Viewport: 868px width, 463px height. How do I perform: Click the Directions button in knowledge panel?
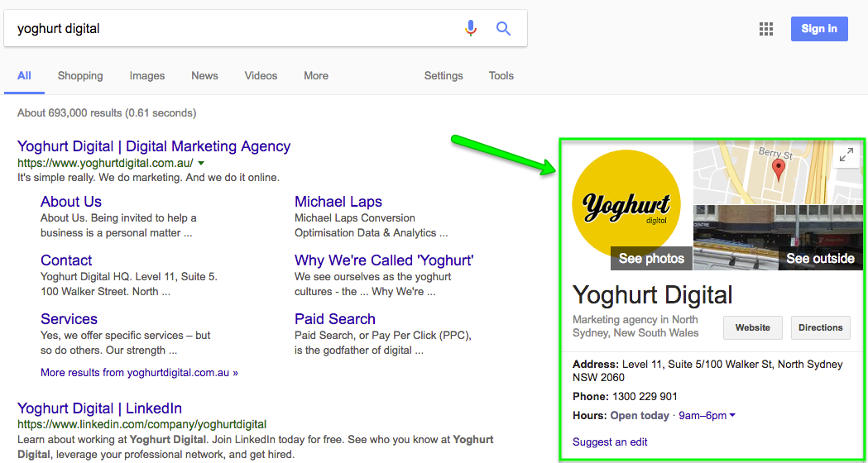[820, 327]
